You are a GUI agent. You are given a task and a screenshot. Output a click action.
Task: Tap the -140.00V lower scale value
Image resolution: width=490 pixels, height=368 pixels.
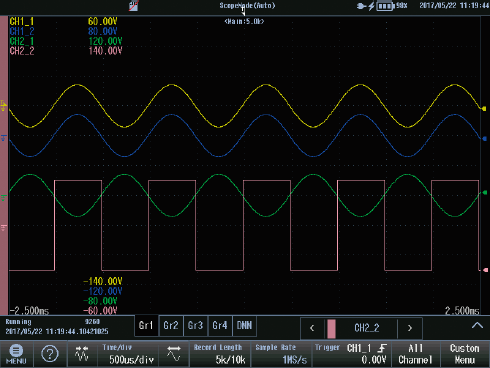[103, 281]
